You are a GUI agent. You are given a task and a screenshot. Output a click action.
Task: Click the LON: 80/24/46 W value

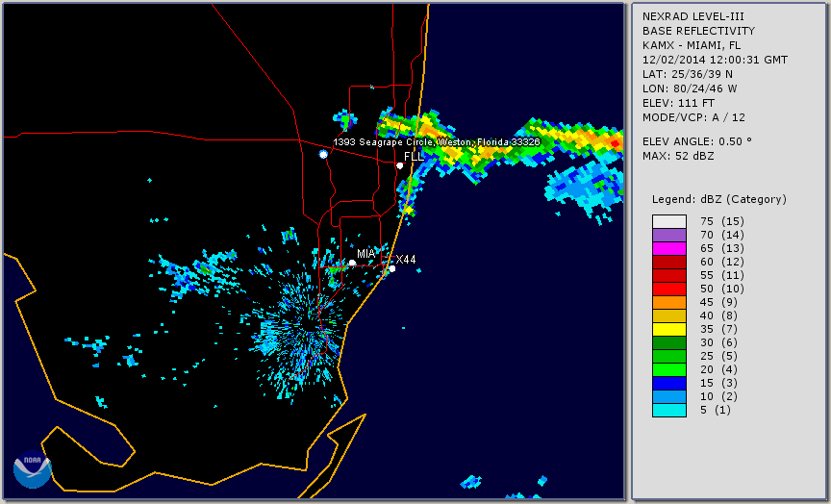point(690,88)
